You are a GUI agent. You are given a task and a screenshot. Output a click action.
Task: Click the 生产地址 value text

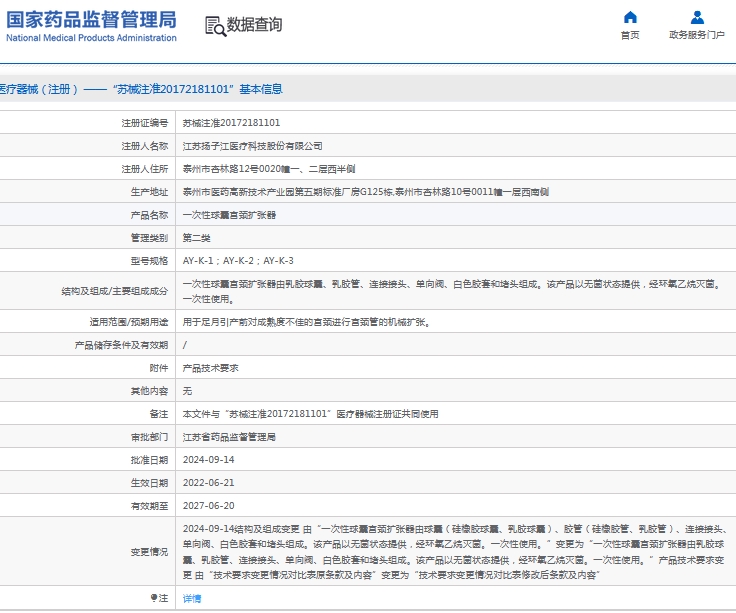pos(365,192)
